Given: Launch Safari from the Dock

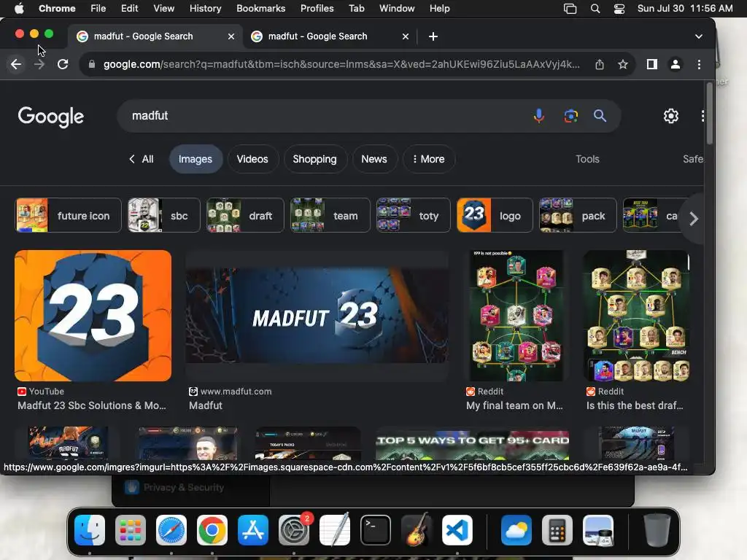Looking at the screenshot, I should 171,530.
